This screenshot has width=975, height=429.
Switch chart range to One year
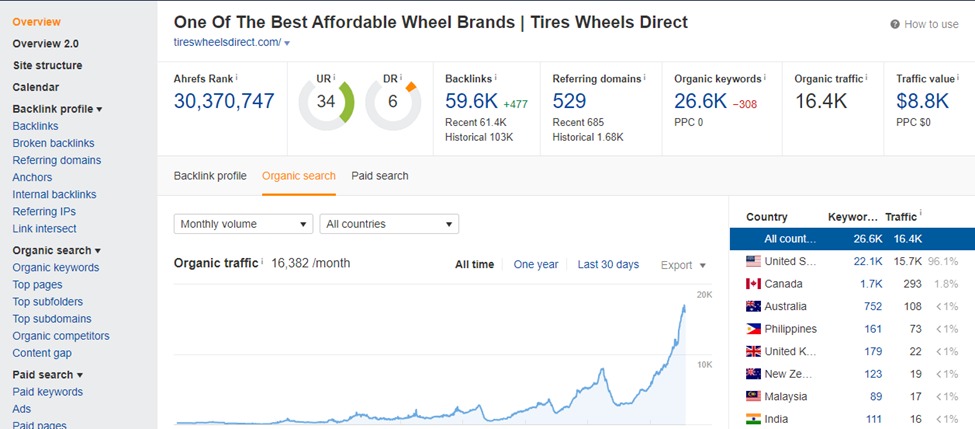(536, 265)
